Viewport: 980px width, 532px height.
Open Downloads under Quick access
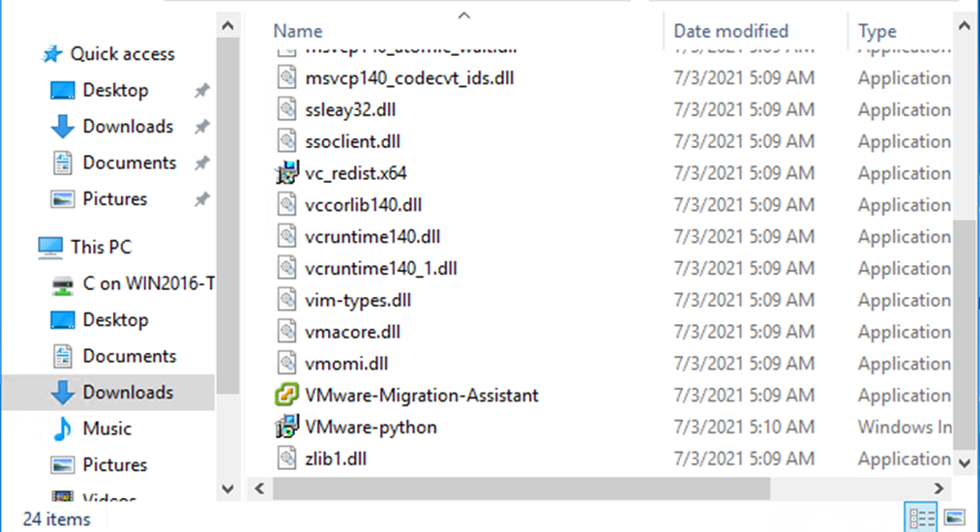click(x=128, y=127)
